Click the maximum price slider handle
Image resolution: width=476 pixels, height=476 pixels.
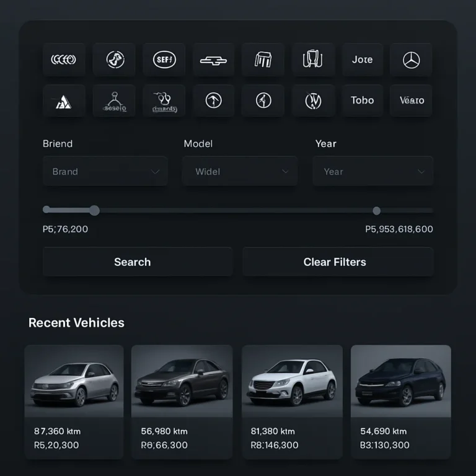tap(376, 211)
